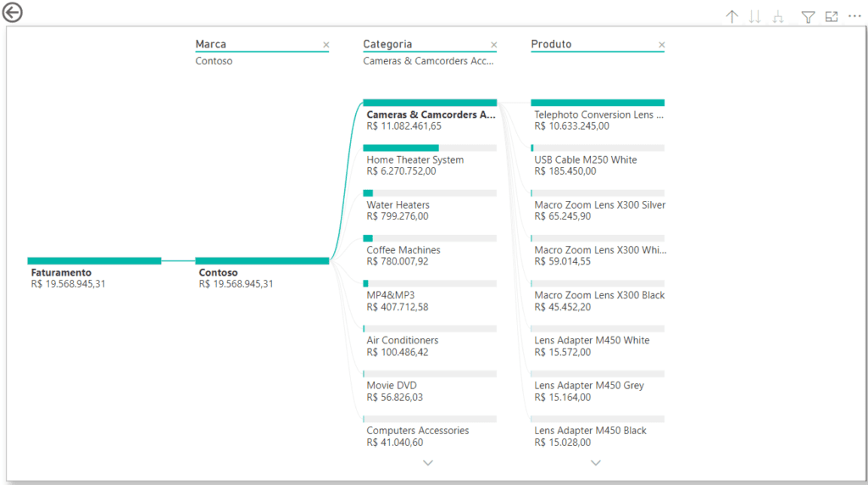Image resolution: width=868 pixels, height=485 pixels.
Task: Select the Computers Accessories node
Action: [x=430, y=432]
